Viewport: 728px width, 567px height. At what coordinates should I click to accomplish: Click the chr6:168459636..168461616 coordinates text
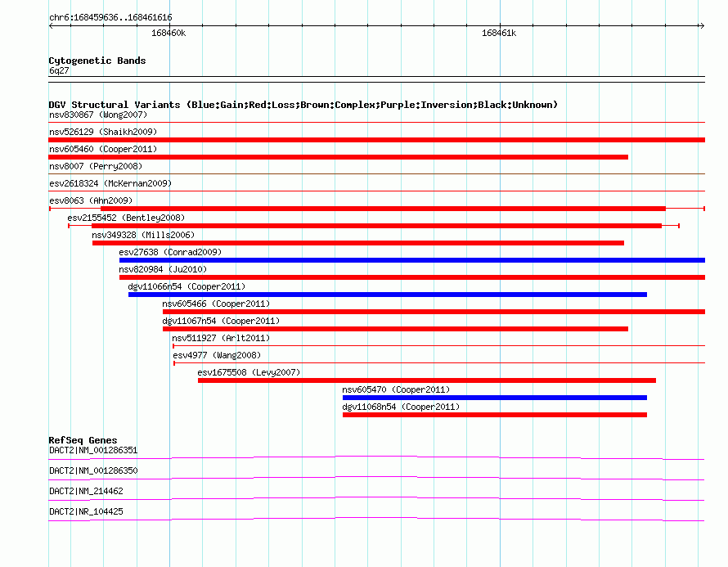point(110,17)
